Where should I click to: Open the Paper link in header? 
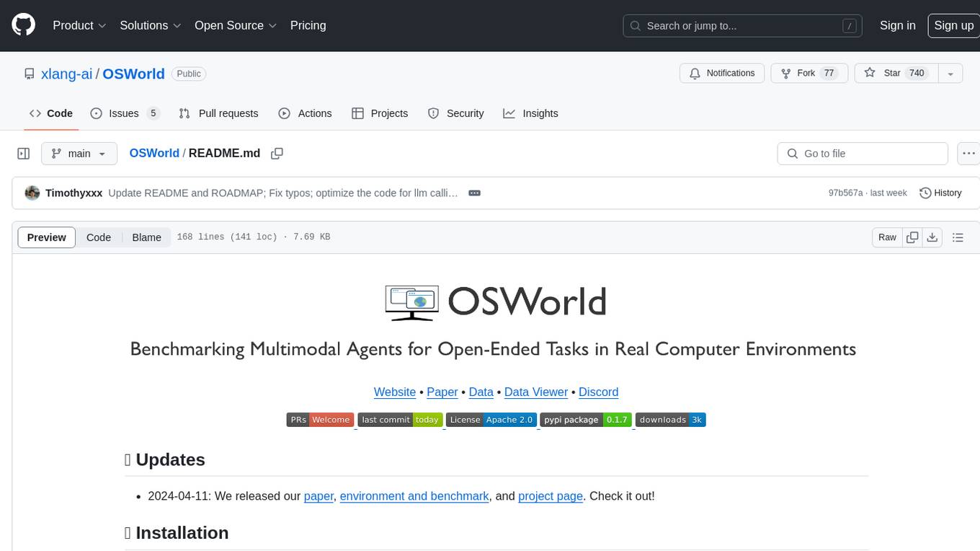coord(442,392)
